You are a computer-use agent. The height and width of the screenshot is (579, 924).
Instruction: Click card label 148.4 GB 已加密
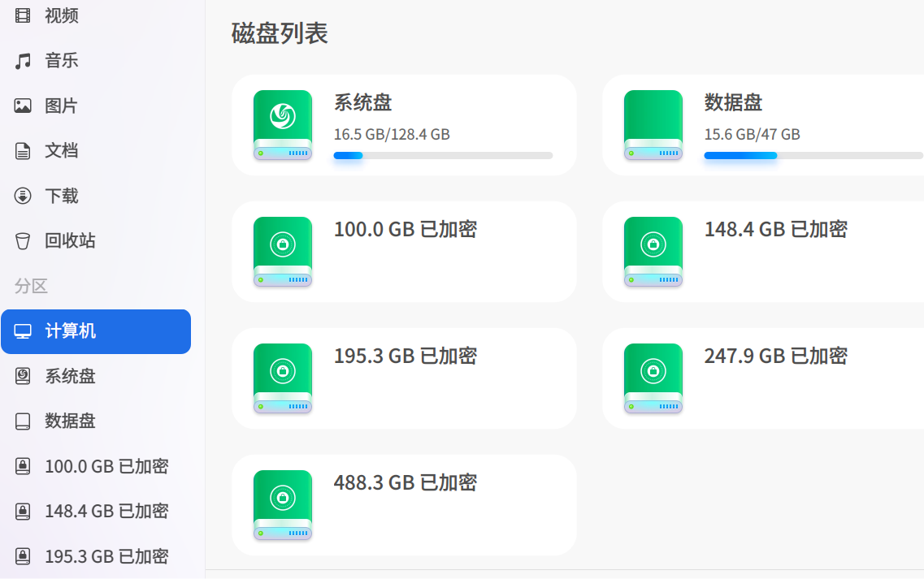point(776,230)
